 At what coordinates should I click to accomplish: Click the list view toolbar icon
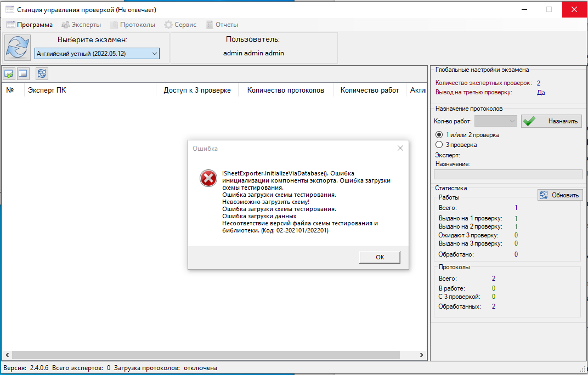point(23,74)
